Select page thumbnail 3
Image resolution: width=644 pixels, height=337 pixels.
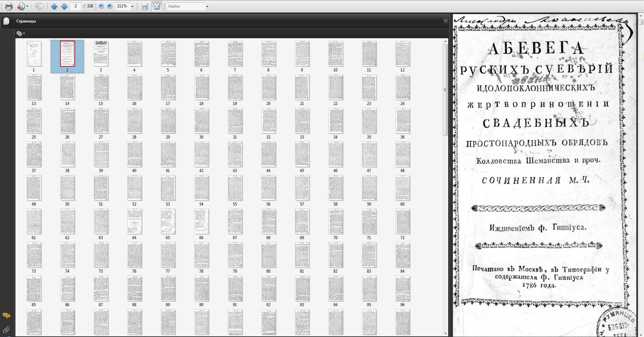(101, 54)
